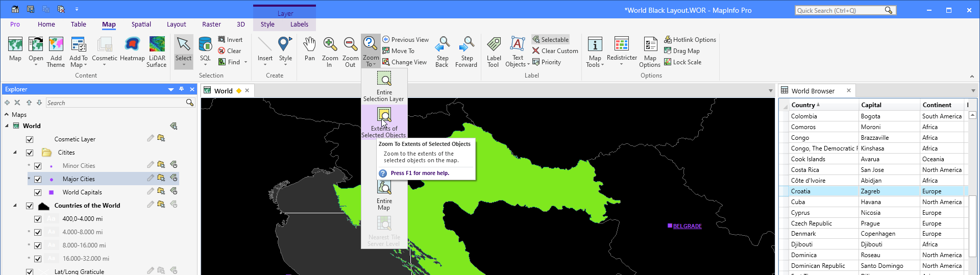This screenshot has width=980, height=275.
Task: Click the Selectable button
Action: tap(550, 40)
